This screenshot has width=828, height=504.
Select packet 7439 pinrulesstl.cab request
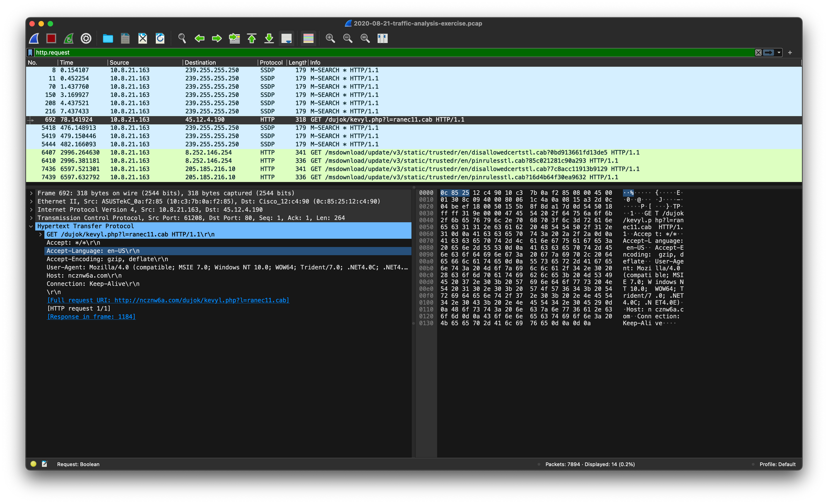tap(414, 178)
